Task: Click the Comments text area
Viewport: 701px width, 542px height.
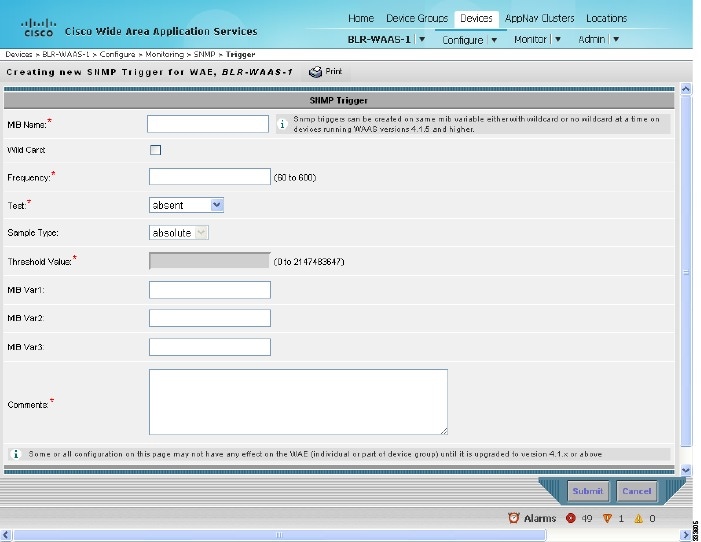Action: (x=298, y=402)
